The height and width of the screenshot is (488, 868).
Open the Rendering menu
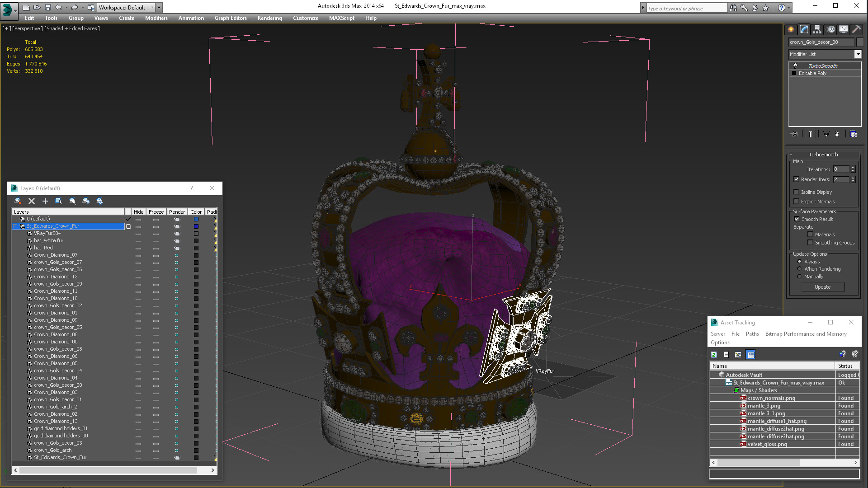click(x=269, y=18)
